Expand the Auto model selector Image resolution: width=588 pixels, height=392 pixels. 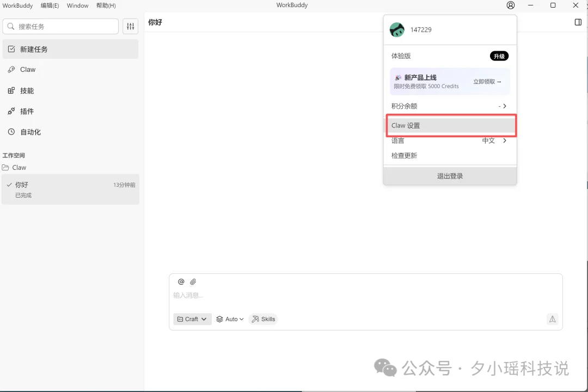tap(229, 319)
